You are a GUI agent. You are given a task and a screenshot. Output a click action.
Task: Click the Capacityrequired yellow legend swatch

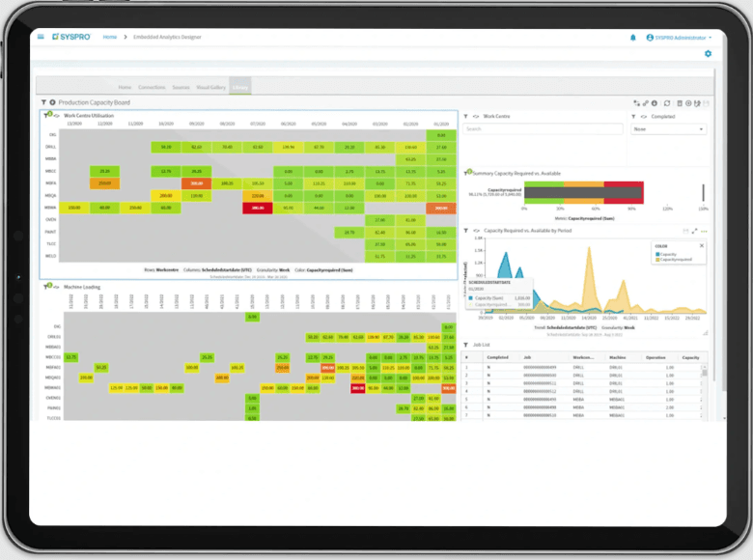pos(657,260)
